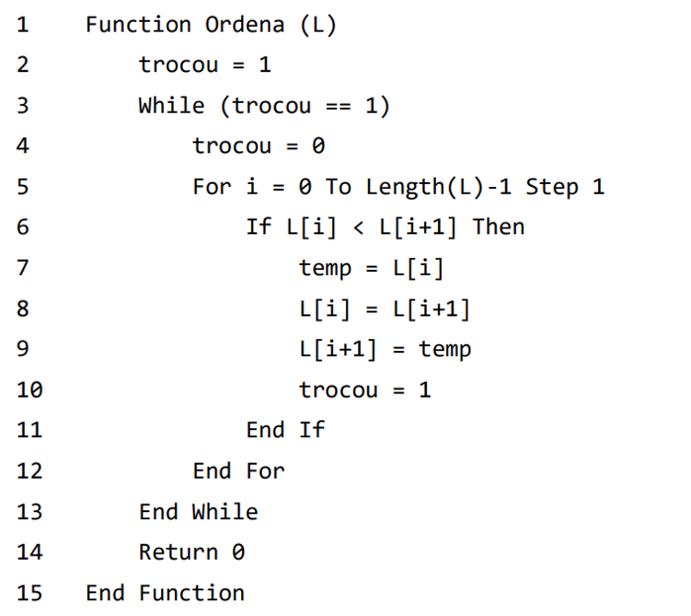Click line number 10 in the gutter
Image resolution: width=691 pixels, height=616 pixels.
[x=29, y=390]
